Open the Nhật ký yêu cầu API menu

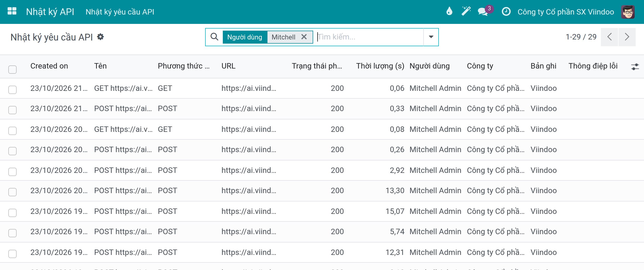(120, 12)
